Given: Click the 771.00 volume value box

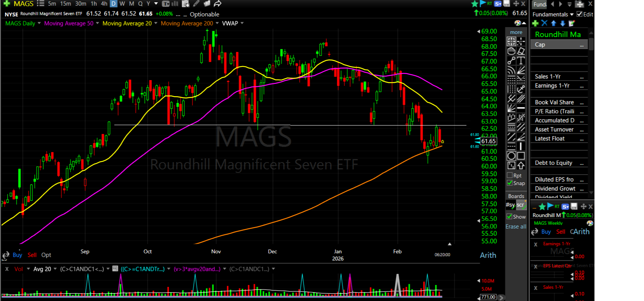Looking at the screenshot, I should click(488, 297).
